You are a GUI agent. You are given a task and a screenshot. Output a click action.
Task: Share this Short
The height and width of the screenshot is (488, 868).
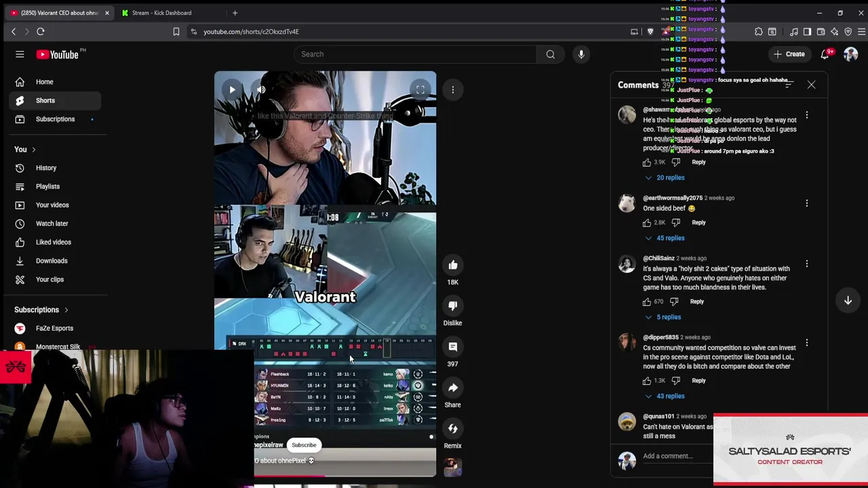point(453,388)
